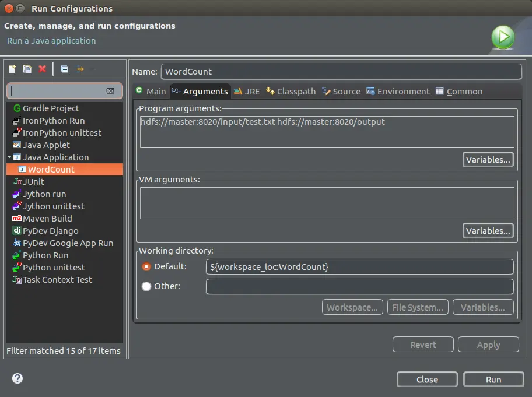The image size is (532, 397).
Task: Open the Source tab
Action: point(341,91)
